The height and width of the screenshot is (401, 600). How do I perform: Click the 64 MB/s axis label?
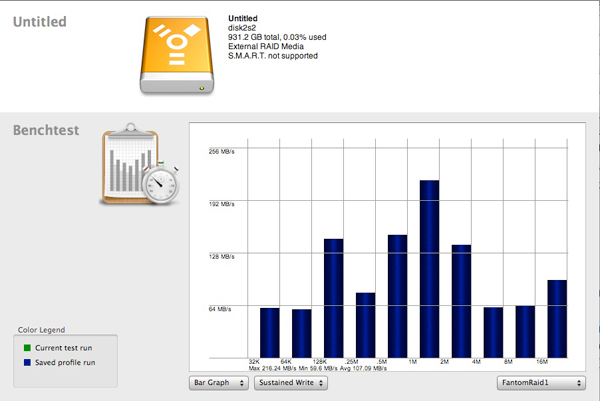[x=222, y=309]
